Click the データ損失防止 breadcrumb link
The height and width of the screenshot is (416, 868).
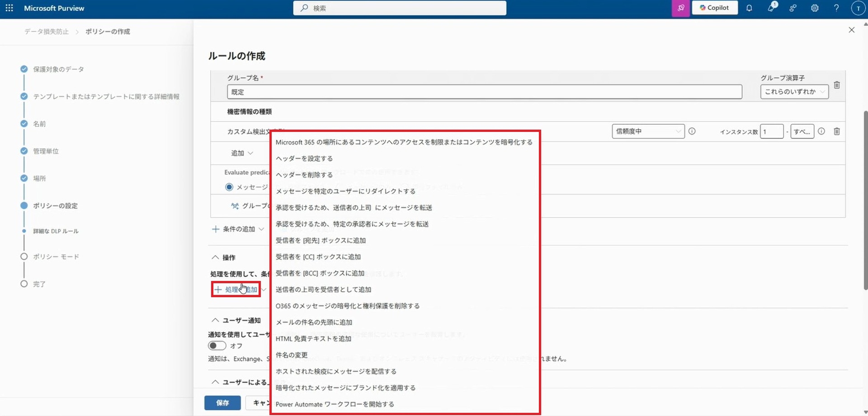coord(47,32)
